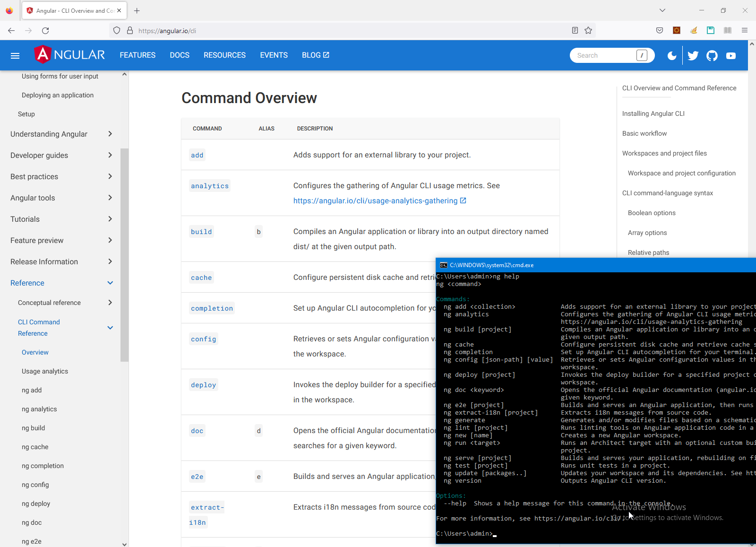Screen dimensions: 756x547
Task: Open the cmd.exe window system icon
Action: pyautogui.click(x=443, y=265)
